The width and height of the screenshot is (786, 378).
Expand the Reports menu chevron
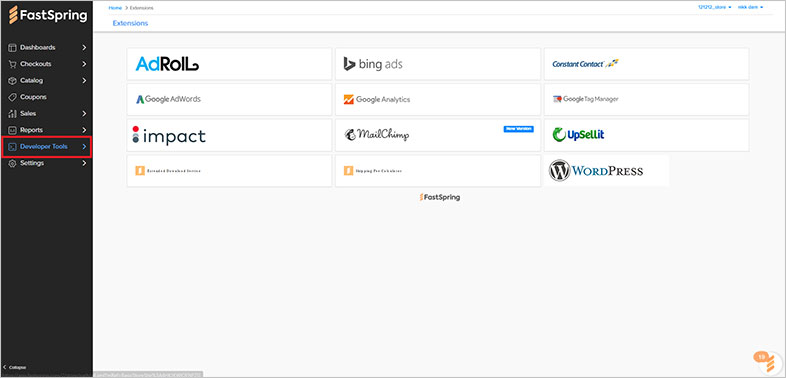tap(84, 130)
